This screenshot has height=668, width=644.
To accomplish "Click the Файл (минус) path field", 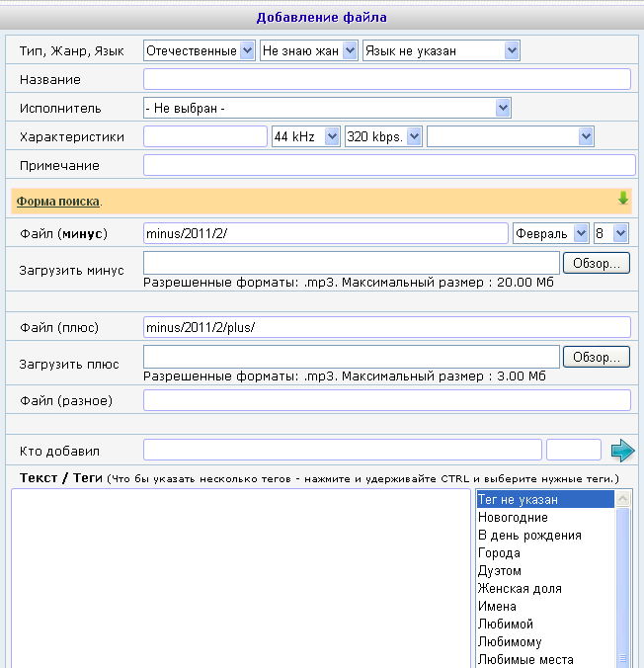I will (x=326, y=233).
